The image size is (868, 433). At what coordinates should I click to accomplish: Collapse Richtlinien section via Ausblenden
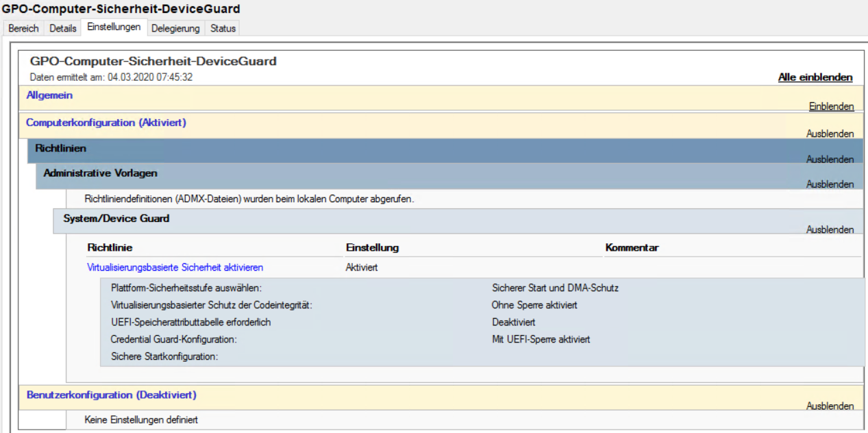pyautogui.click(x=830, y=159)
